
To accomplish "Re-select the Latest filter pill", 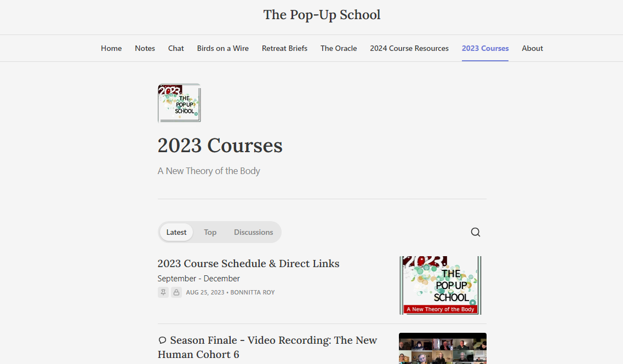I will (176, 232).
